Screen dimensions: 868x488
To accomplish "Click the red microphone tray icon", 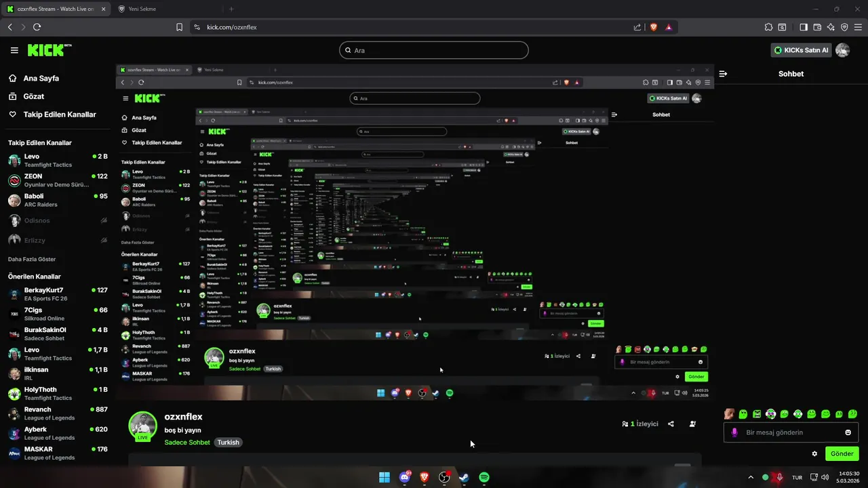I will pyautogui.click(x=780, y=477).
